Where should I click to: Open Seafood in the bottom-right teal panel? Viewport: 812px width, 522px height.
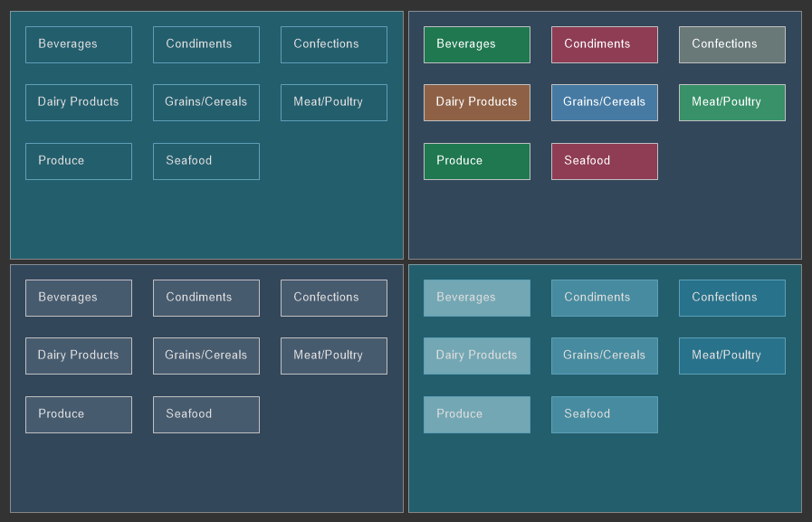[x=604, y=414]
